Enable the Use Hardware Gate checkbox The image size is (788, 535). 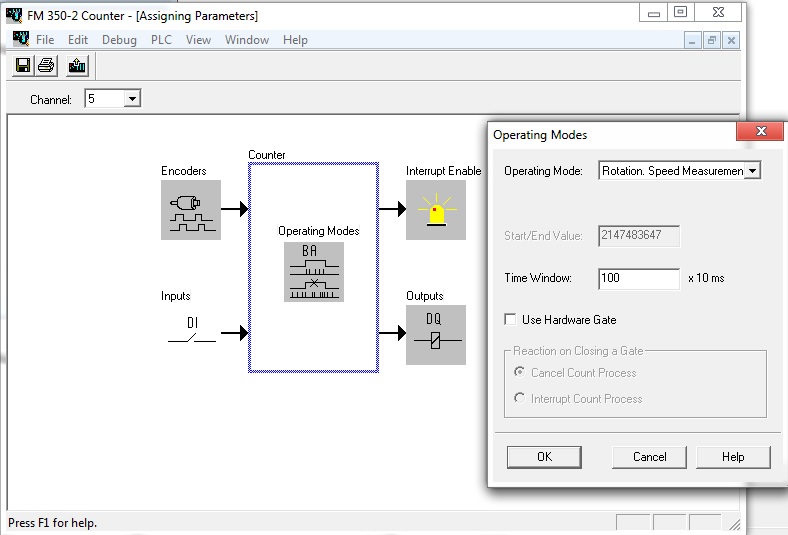510,319
